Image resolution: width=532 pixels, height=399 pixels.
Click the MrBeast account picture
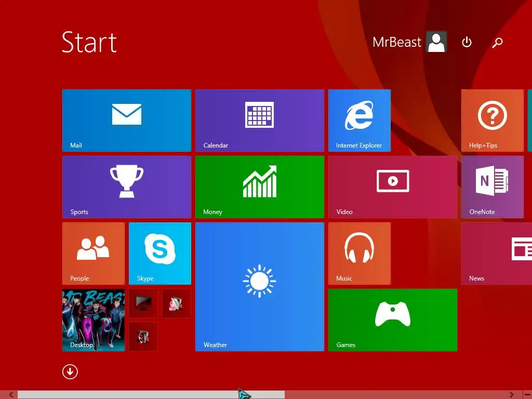point(436,42)
